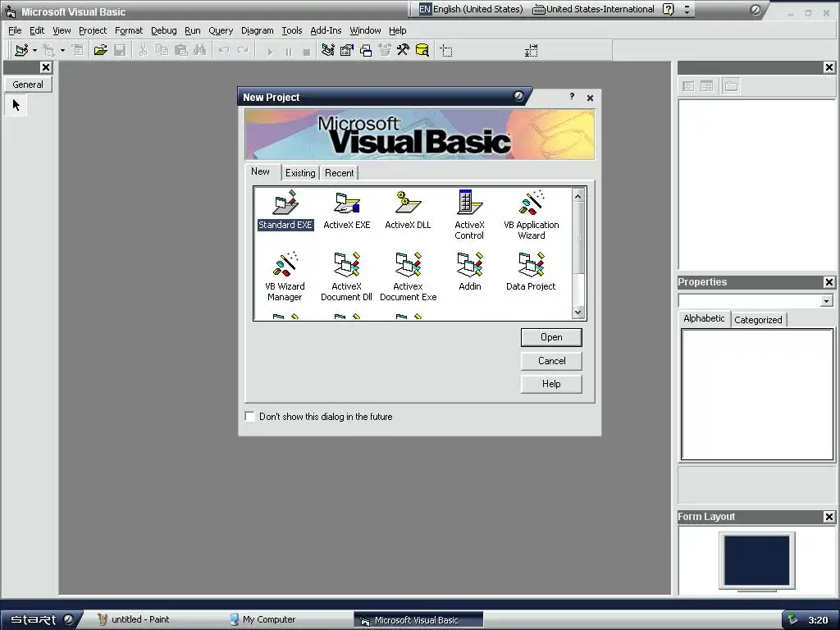
Task: Click the Paste toolbar icon
Action: coord(181,50)
